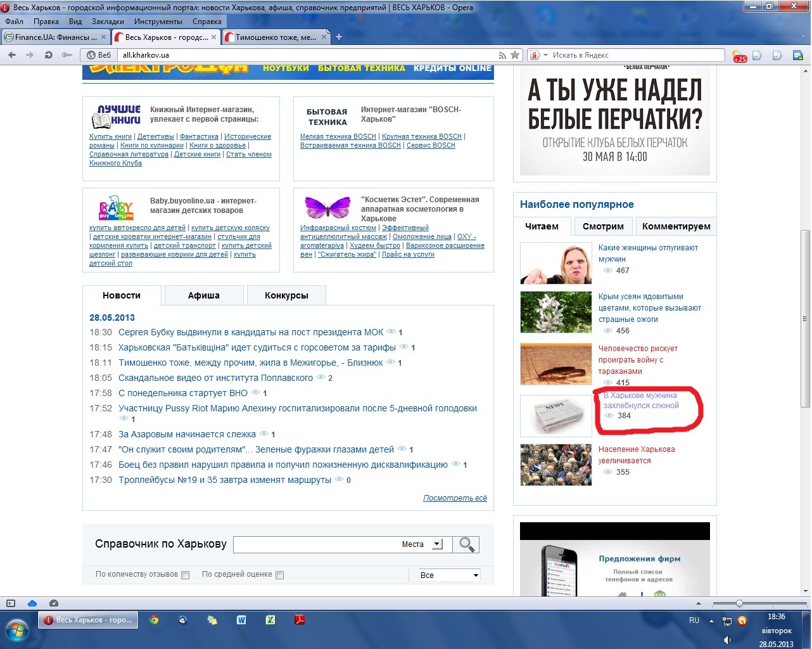Open the Вид menu
Image resolution: width=812 pixels, height=649 pixels.
coord(75,22)
